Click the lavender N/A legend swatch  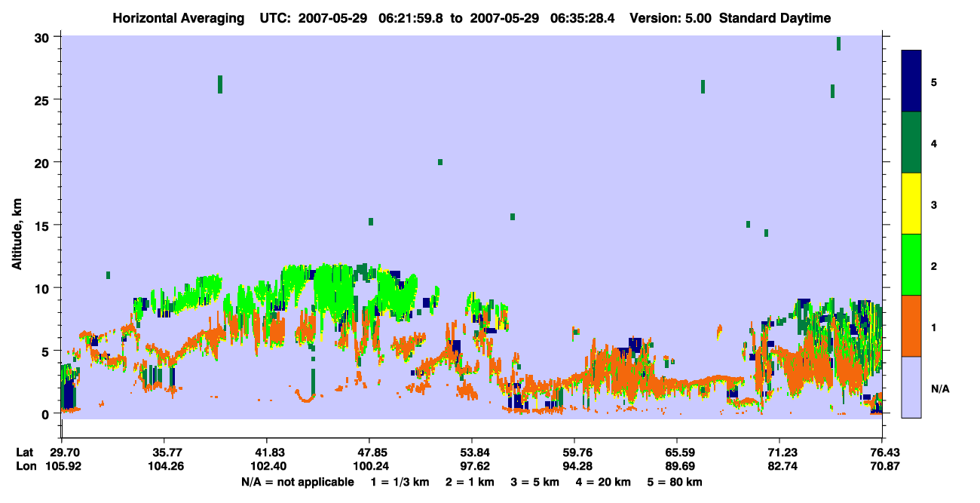pos(911,387)
